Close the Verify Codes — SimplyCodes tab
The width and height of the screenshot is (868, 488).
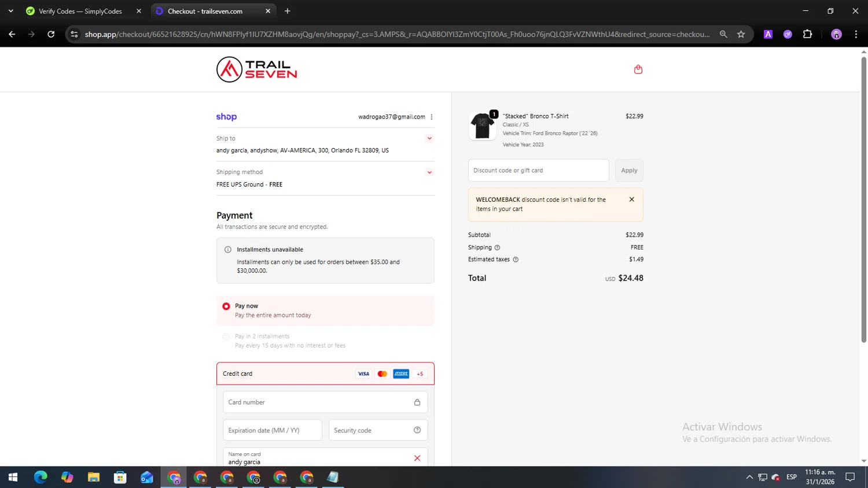pyautogui.click(x=139, y=11)
